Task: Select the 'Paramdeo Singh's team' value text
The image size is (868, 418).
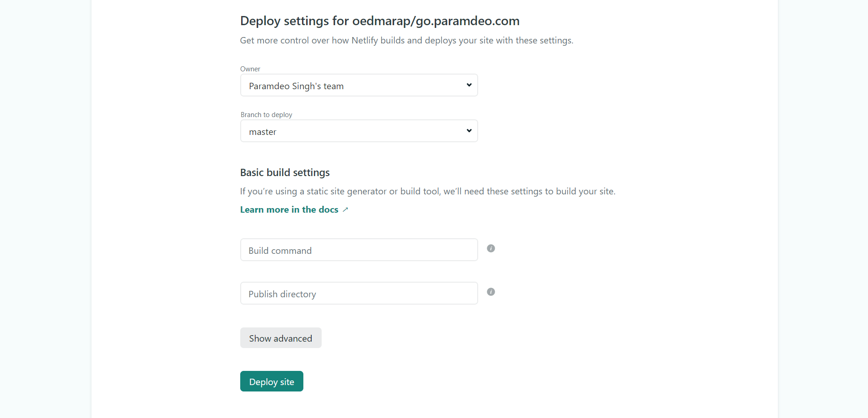Action: pos(296,86)
